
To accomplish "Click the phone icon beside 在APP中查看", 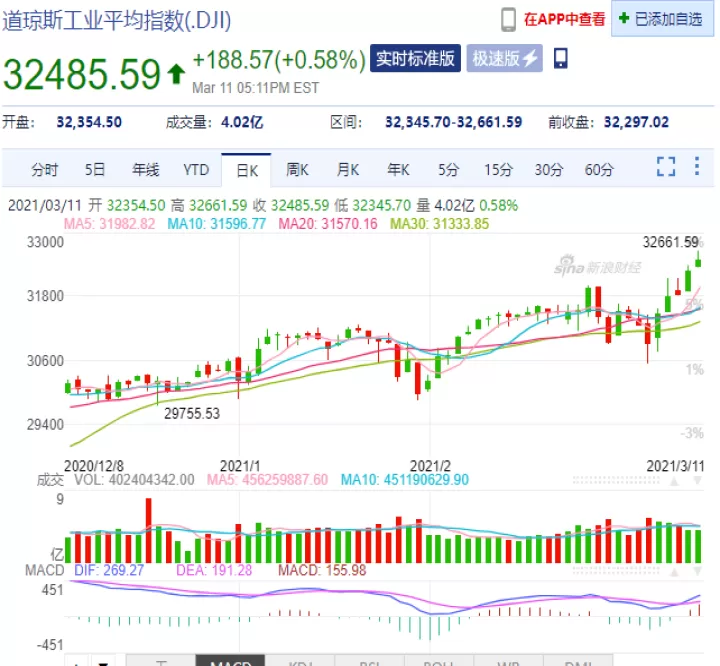I will (508, 20).
